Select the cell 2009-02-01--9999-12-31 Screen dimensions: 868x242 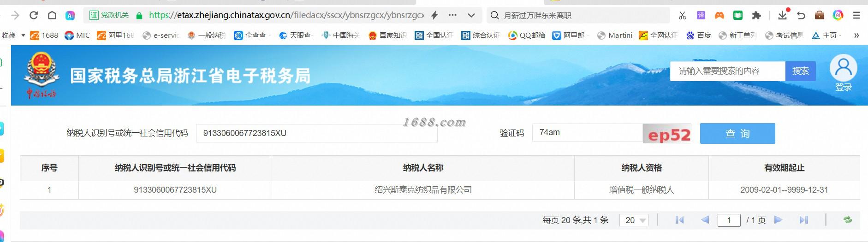(x=784, y=190)
